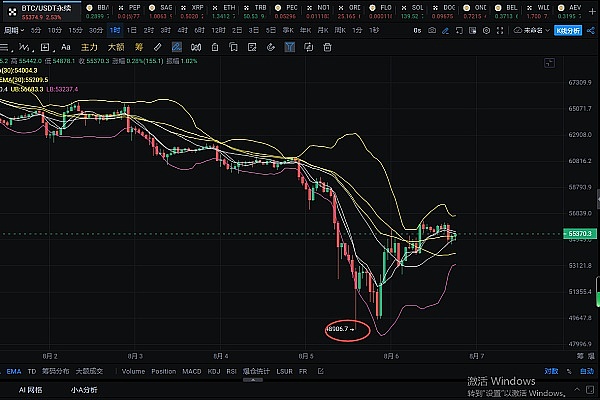Select the MACD indicator tab

[190, 370]
